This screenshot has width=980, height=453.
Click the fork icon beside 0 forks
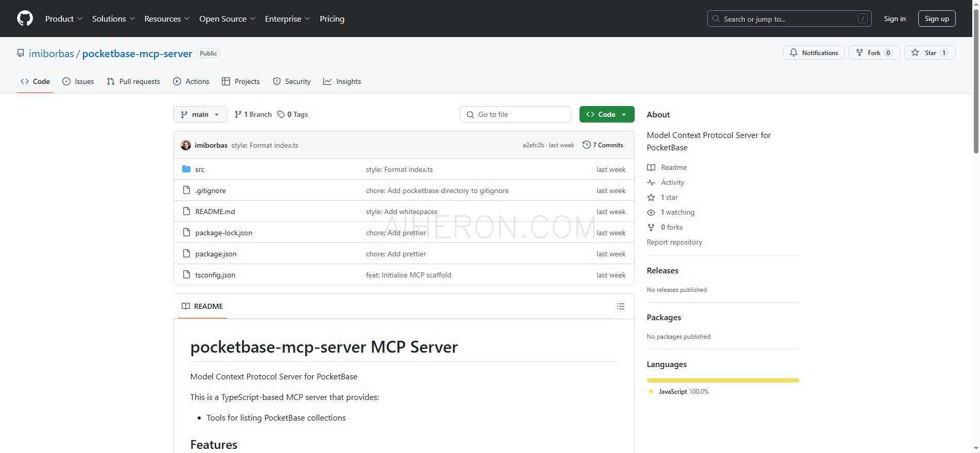point(651,227)
